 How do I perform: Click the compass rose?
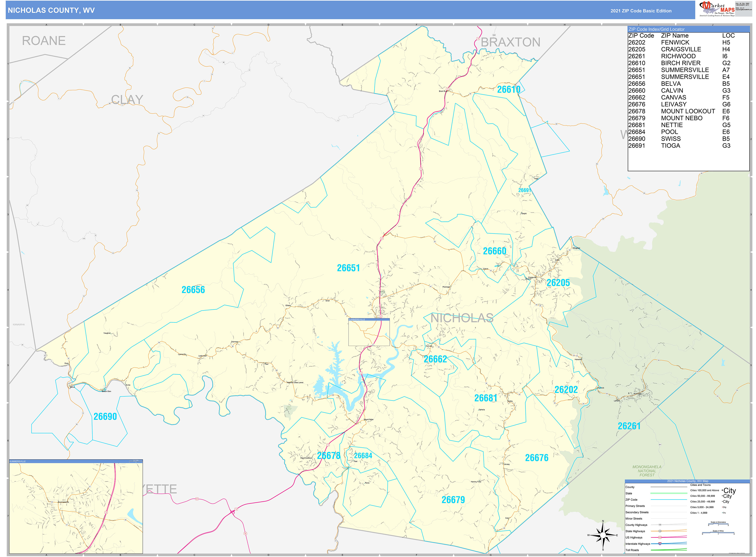603,535
